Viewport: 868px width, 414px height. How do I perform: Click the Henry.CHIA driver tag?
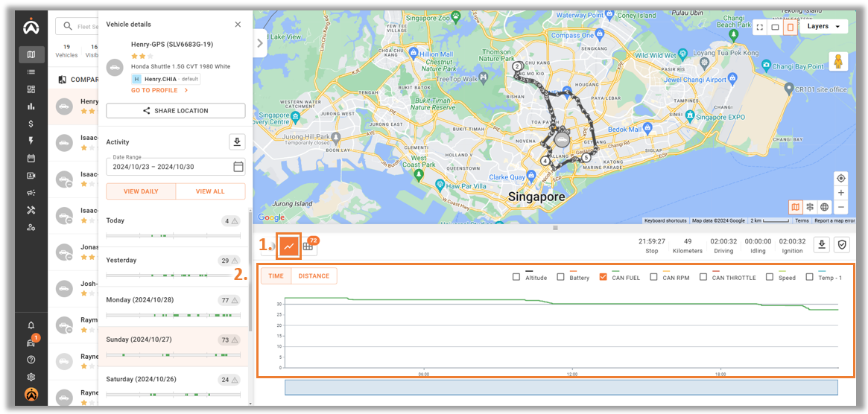pos(165,79)
